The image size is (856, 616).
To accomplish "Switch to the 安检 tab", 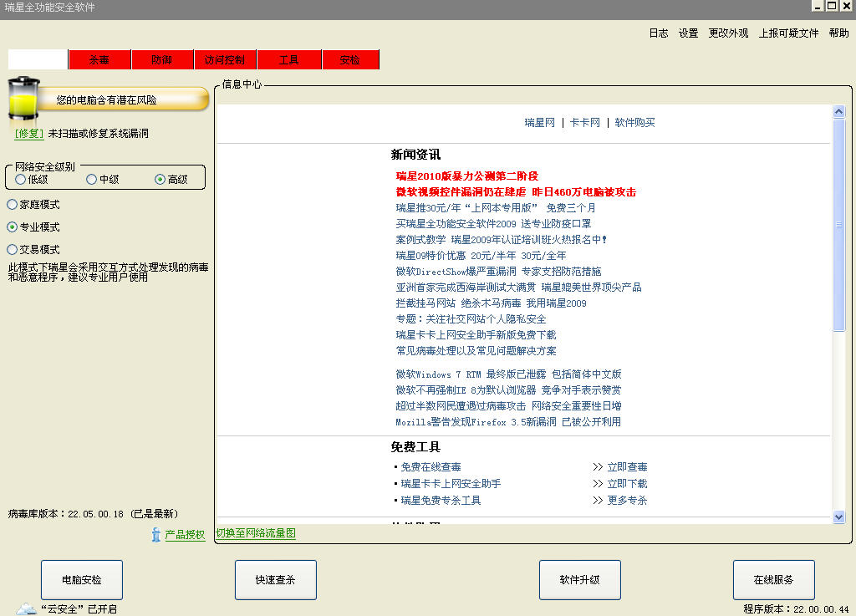I will pyautogui.click(x=350, y=59).
